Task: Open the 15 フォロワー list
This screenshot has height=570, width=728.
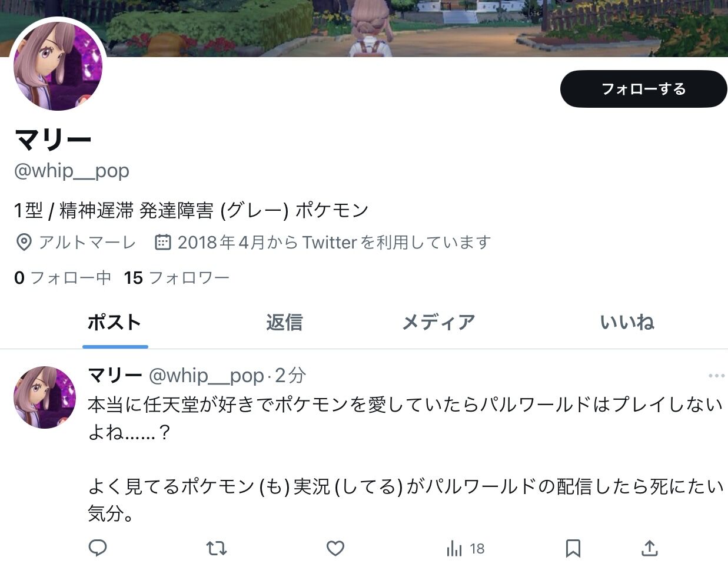Action: pos(177,277)
